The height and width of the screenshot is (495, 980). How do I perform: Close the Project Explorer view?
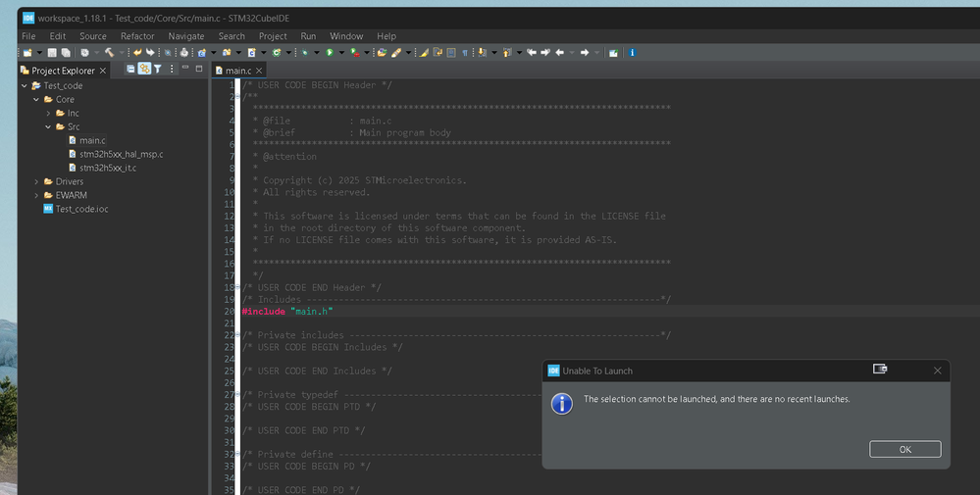(103, 71)
